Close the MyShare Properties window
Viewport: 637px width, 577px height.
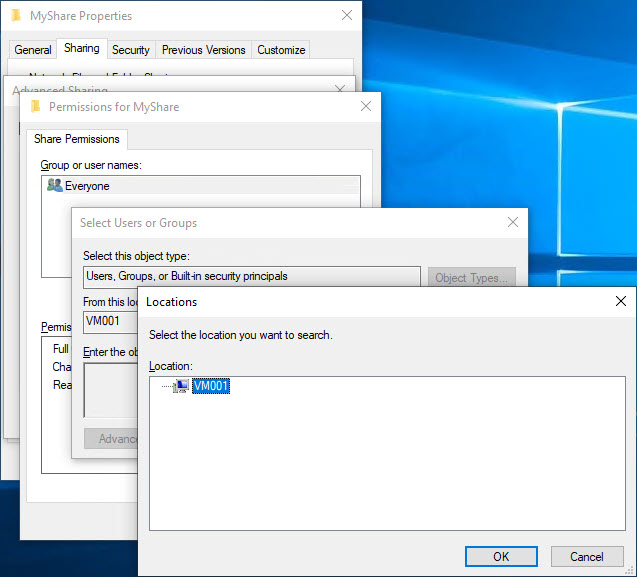pyautogui.click(x=347, y=16)
